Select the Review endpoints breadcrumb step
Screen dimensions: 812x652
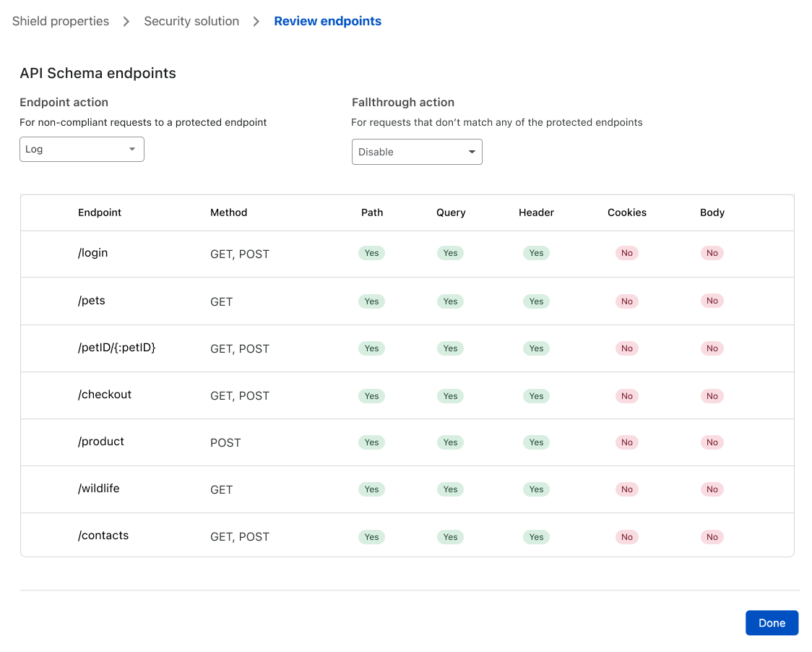click(x=327, y=21)
